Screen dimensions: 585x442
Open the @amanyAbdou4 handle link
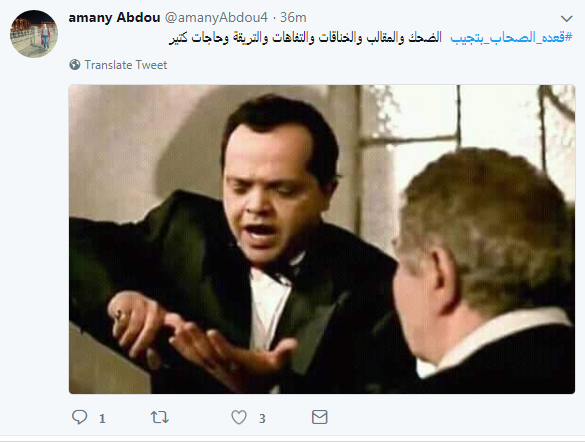tap(216, 18)
